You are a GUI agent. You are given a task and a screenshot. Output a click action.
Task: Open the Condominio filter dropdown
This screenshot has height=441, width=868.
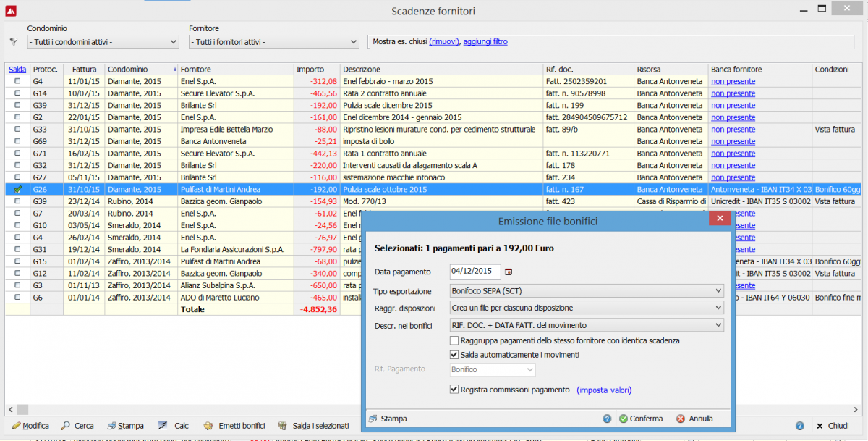point(103,42)
